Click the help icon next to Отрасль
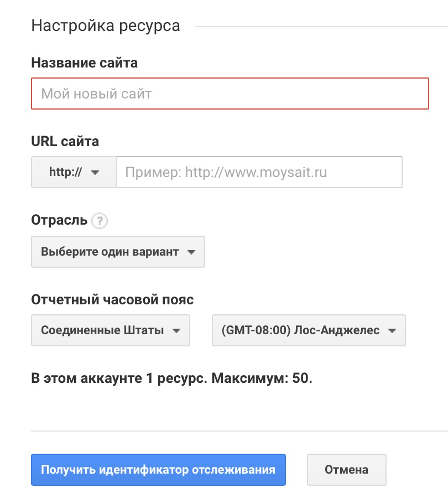 98,221
